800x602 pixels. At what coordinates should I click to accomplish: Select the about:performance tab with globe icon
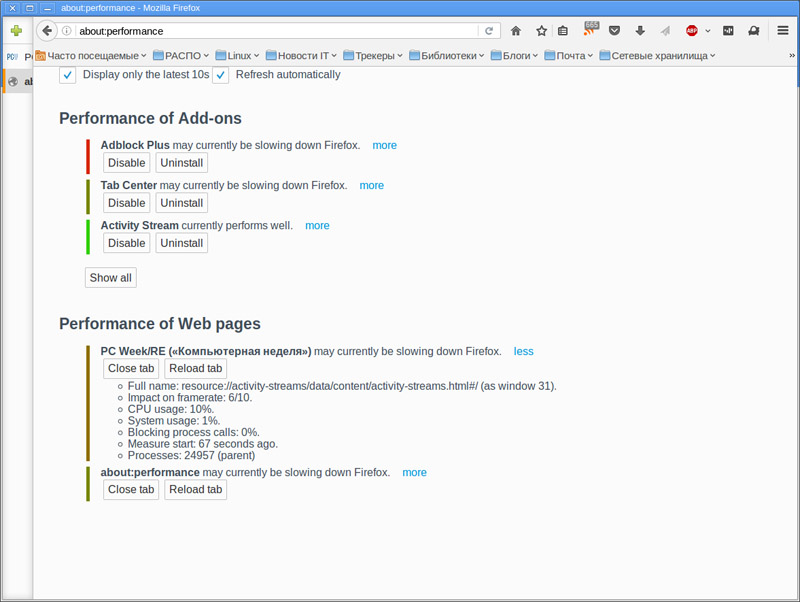point(18,81)
